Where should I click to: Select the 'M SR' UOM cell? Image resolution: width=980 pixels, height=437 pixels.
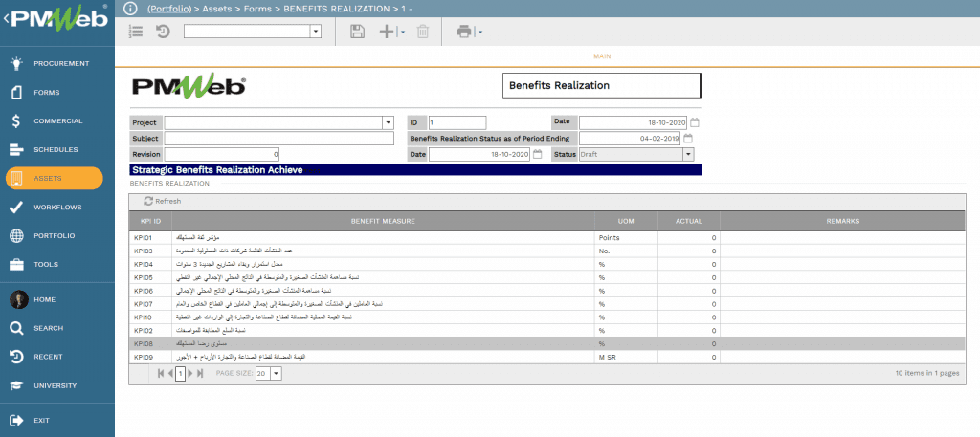[x=626, y=357]
